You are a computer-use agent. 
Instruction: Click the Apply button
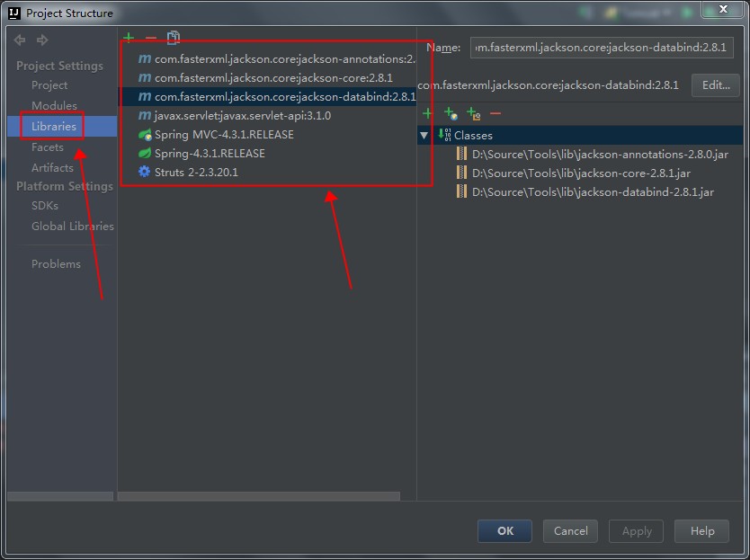[x=636, y=531]
